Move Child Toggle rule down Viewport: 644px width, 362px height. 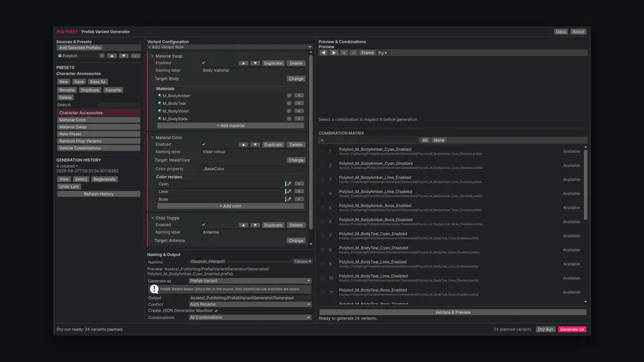pos(255,225)
